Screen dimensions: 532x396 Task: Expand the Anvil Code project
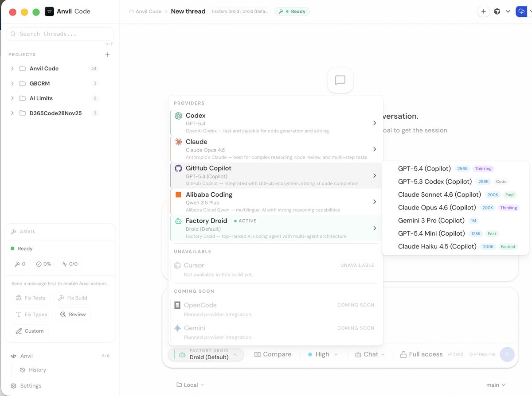(12, 69)
